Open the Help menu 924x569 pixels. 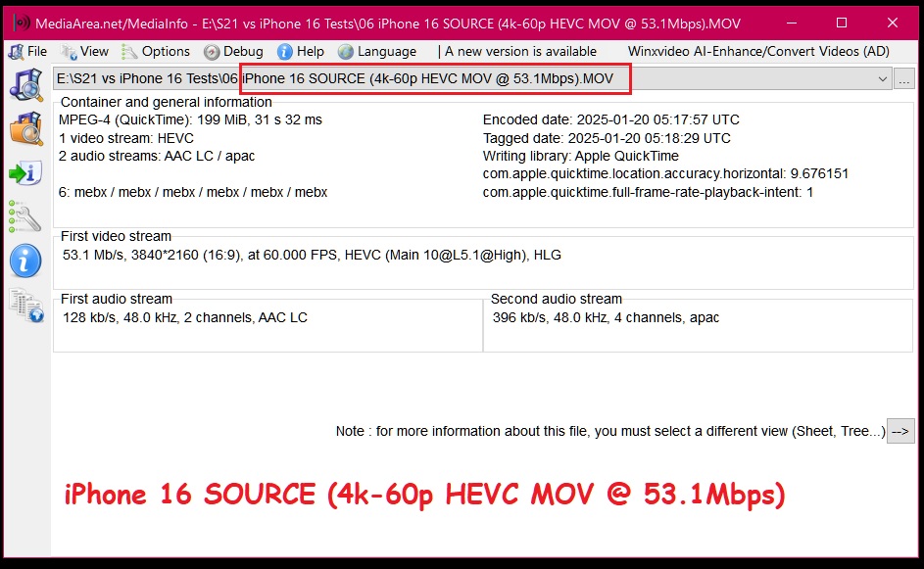click(301, 51)
